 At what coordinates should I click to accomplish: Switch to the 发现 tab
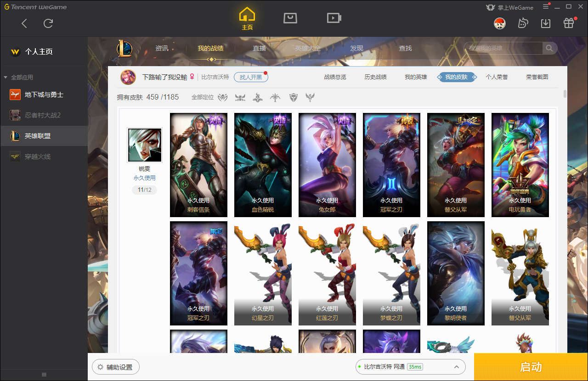tap(356, 48)
